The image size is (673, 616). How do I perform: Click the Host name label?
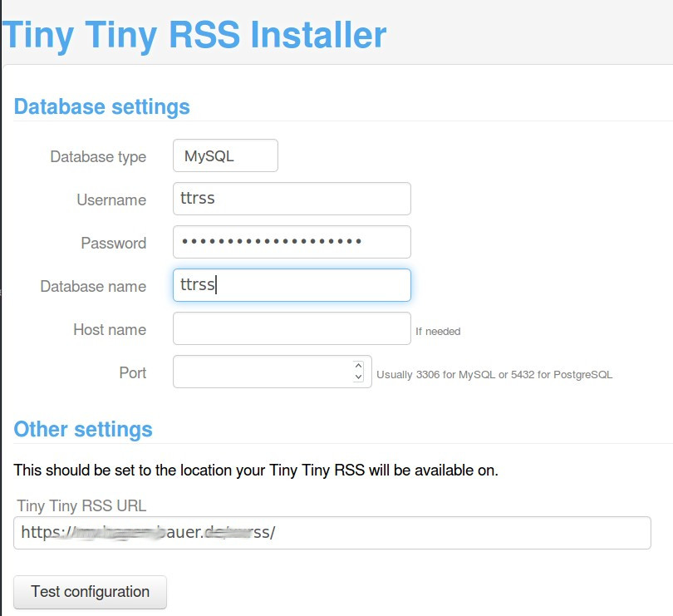coord(110,330)
